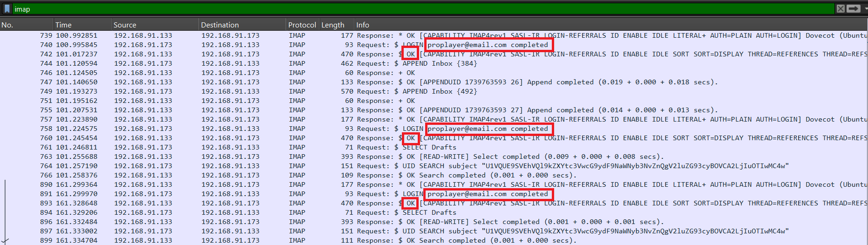
Task: Click the Info column header
Action: (x=363, y=25)
